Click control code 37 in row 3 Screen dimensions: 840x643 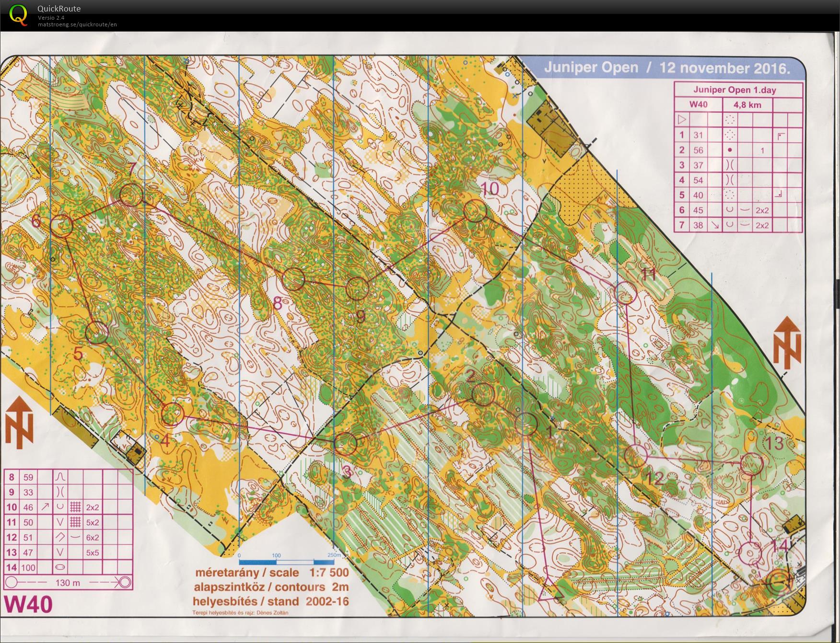point(698,165)
